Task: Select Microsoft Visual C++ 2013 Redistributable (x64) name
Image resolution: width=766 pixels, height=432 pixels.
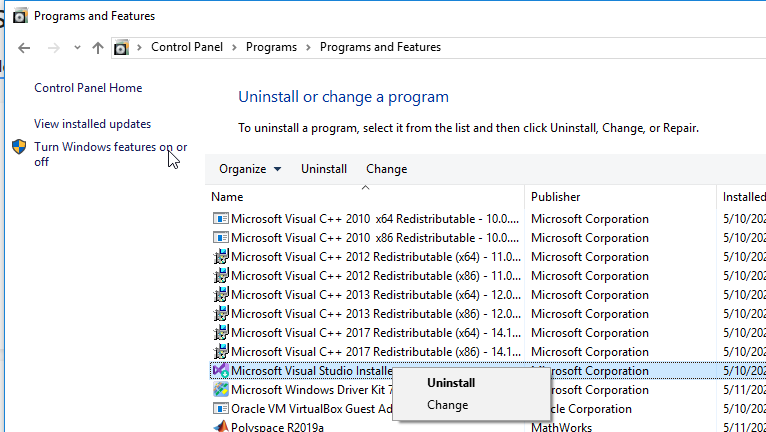Action: click(376, 295)
